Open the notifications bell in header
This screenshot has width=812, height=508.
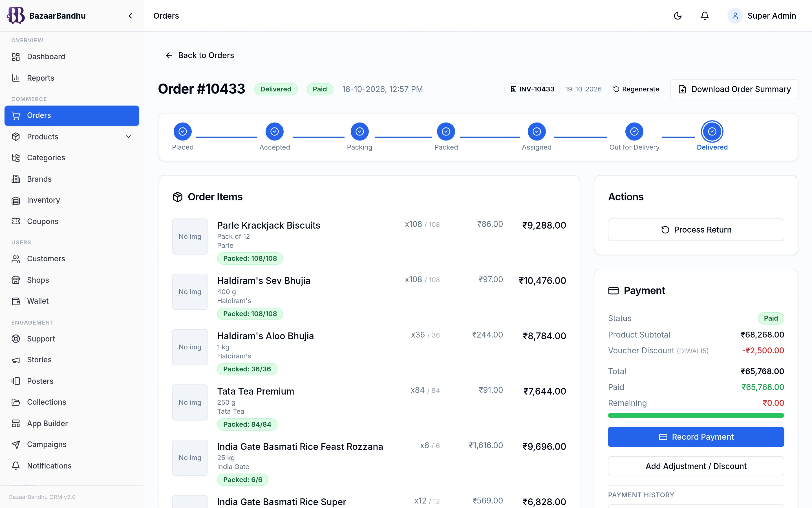705,16
